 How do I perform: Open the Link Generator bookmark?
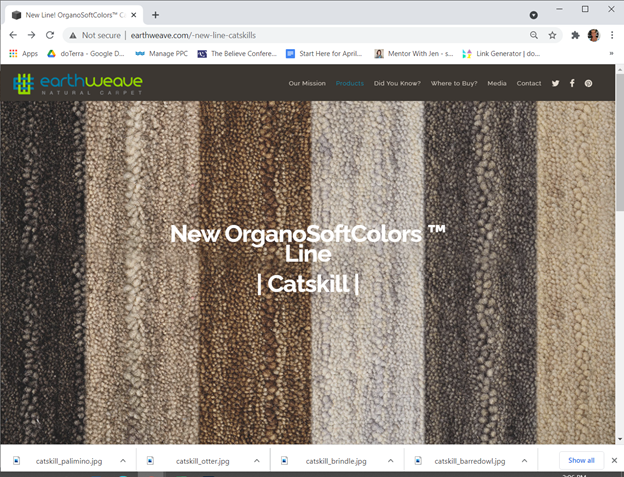coord(501,53)
